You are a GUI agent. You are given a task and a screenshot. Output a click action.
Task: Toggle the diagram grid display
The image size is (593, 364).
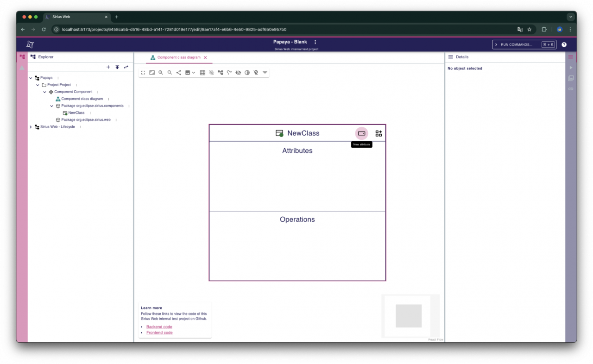[x=202, y=73]
